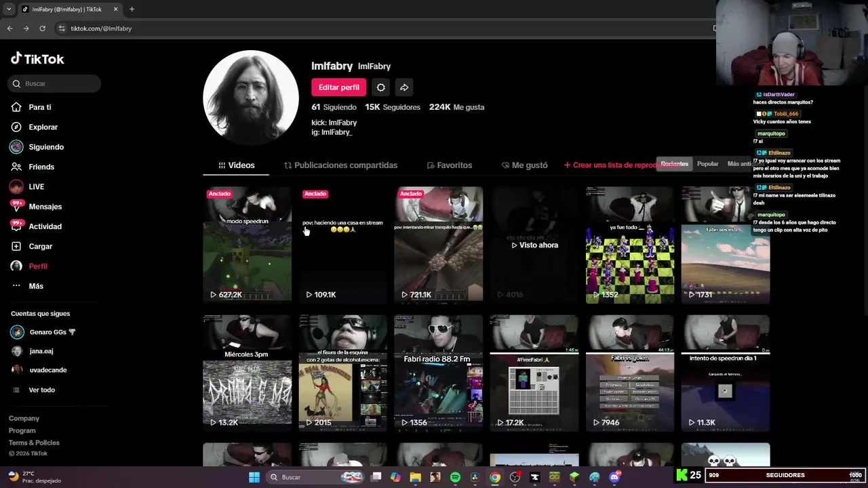Open the Actividad notifications
The width and height of the screenshot is (868, 488).
[45, 226]
